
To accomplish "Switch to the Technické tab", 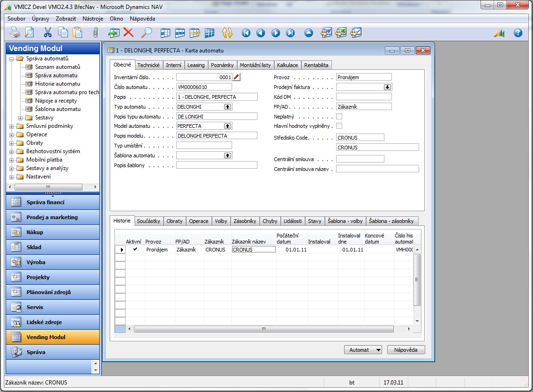I will pos(148,65).
